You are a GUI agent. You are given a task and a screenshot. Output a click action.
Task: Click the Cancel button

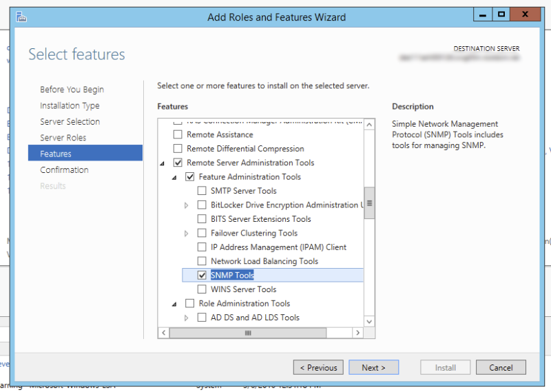click(500, 367)
